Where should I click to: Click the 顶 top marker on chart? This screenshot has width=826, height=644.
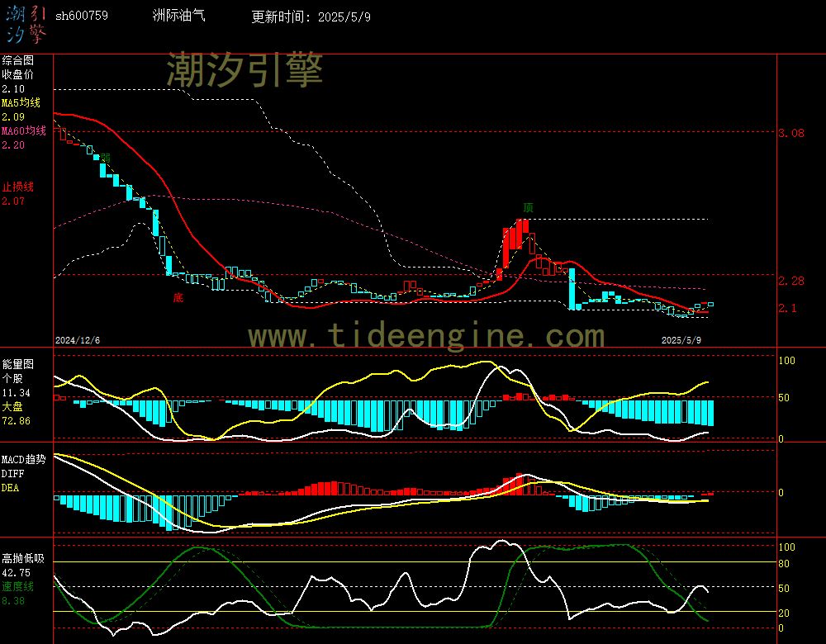[528, 207]
